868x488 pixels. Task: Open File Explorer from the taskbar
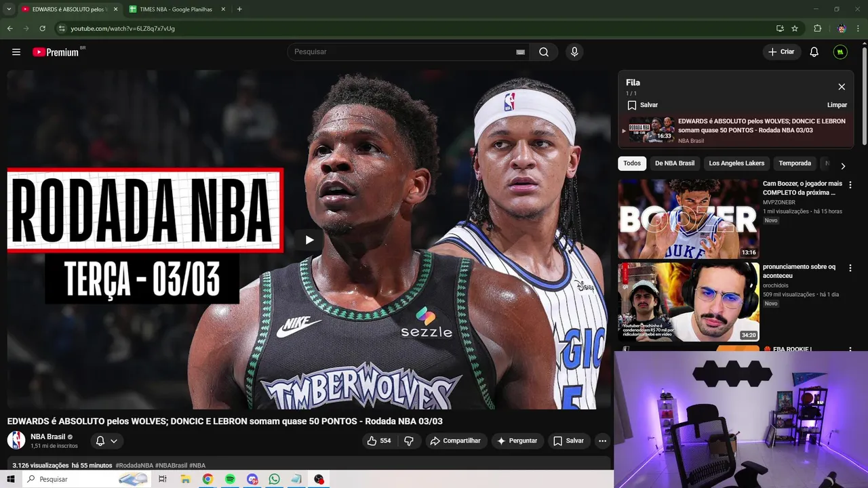click(x=185, y=479)
